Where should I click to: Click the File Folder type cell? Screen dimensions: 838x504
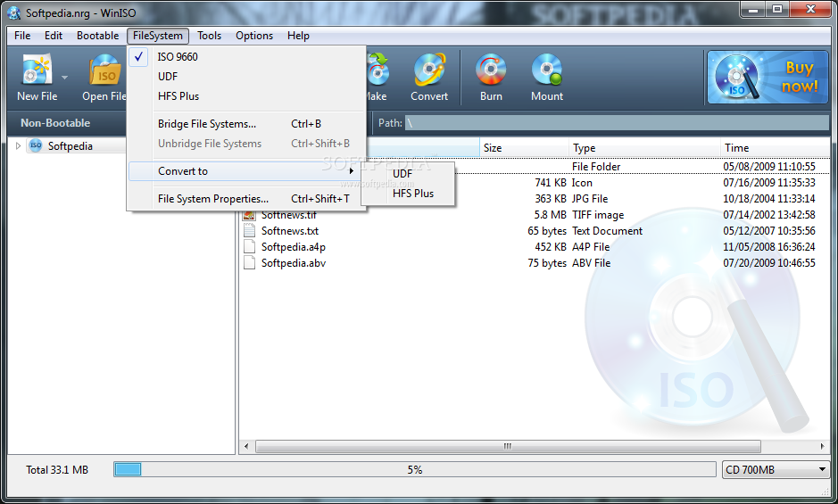coord(596,167)
